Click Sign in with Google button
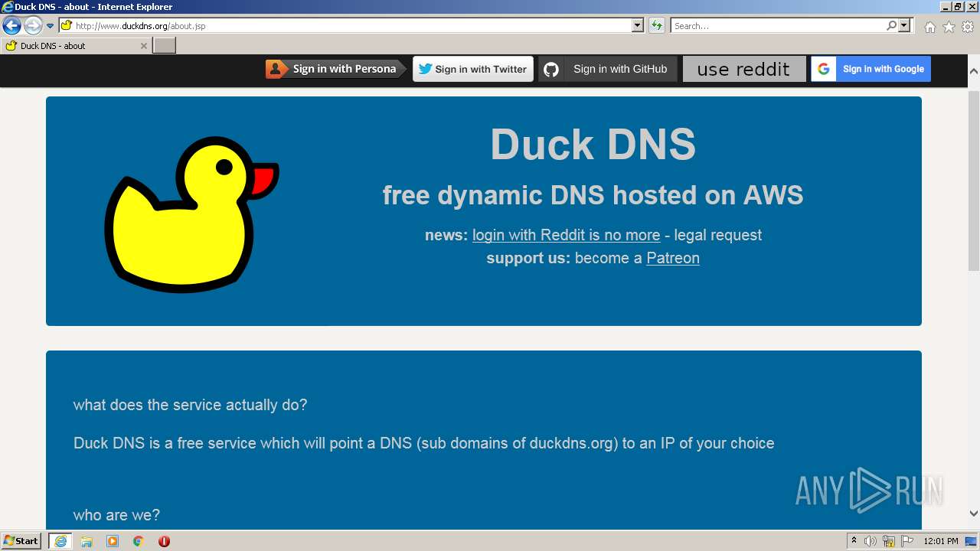The width and height of the screenshot is (980, 551). (x=871, y=69)
